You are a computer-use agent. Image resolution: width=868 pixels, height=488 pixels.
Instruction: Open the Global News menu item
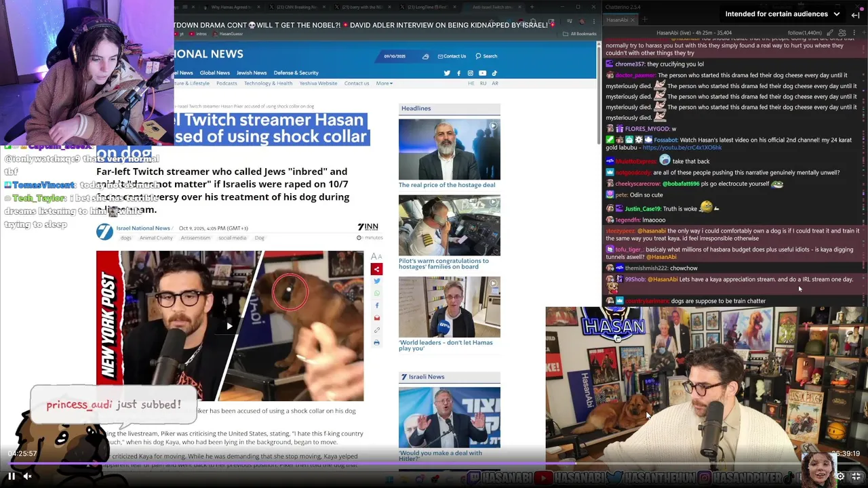214,73
